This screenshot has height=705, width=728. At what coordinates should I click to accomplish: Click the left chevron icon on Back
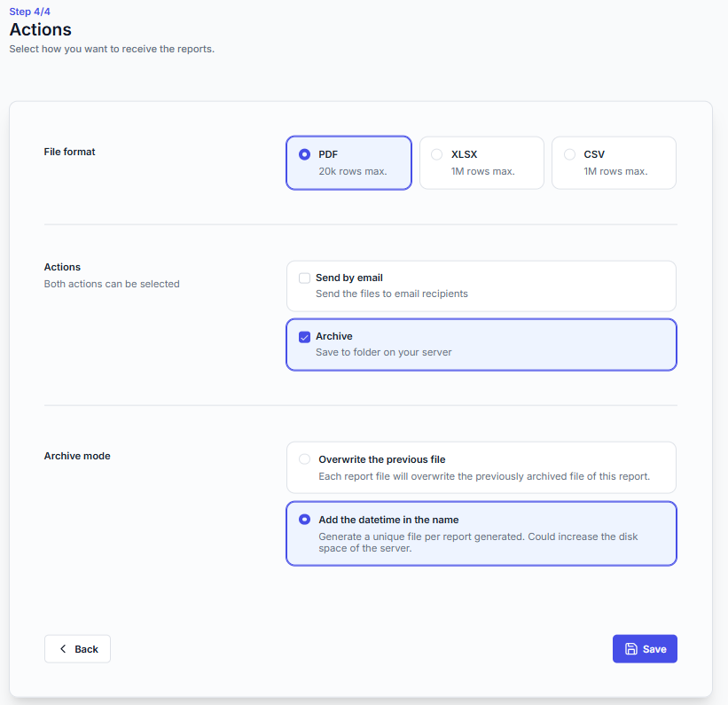coord(63,649)
